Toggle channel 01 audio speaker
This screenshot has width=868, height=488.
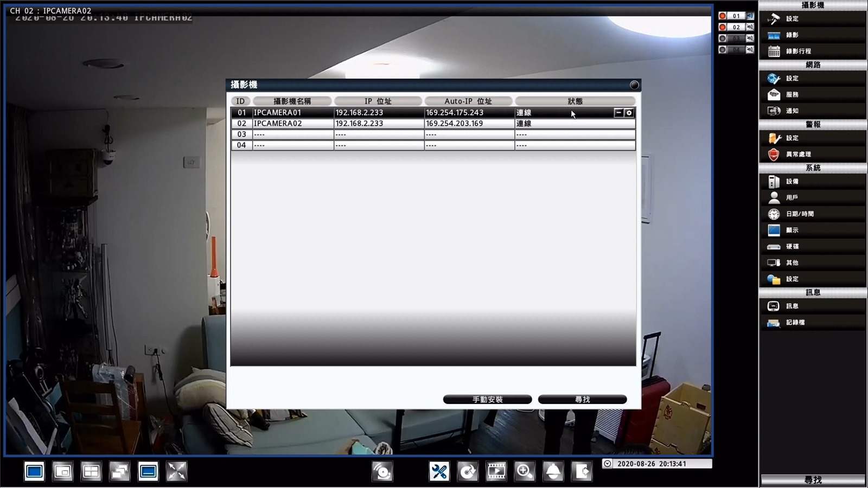[750, 16]
